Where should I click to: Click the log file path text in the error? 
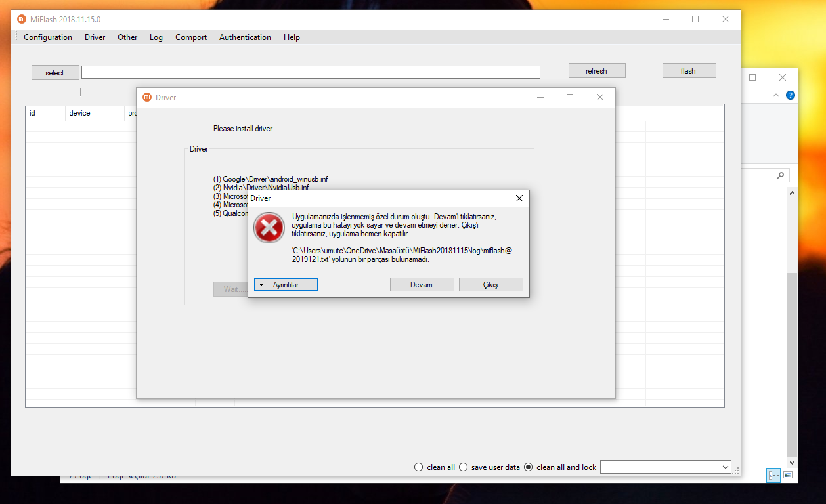(401, 255)
